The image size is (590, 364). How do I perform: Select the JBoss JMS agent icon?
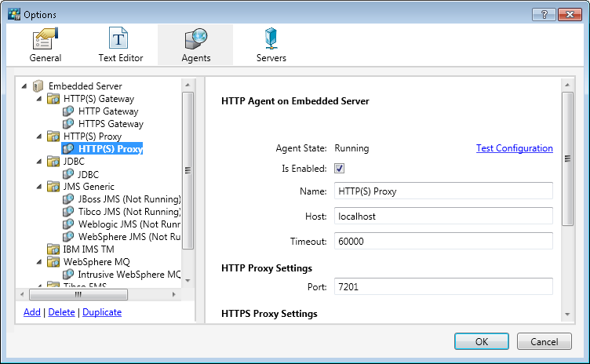(69, 199)
